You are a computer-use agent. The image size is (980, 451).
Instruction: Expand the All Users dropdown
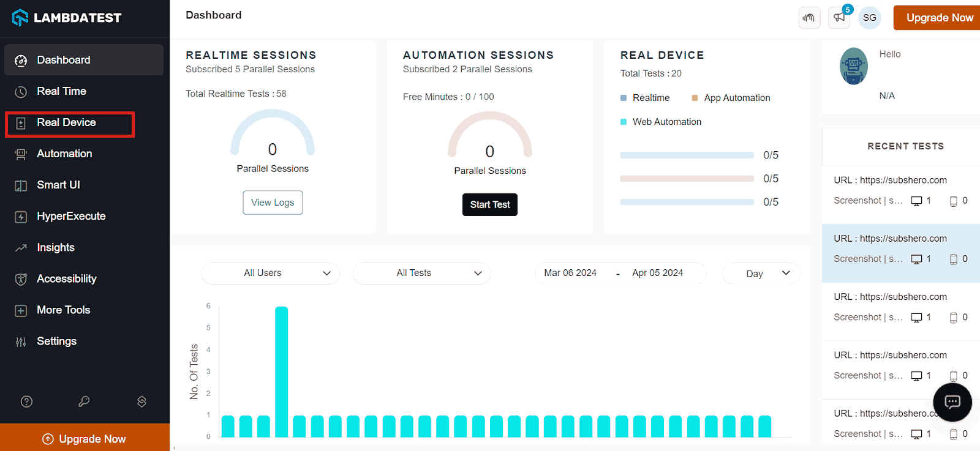click(x=270, y=273)
